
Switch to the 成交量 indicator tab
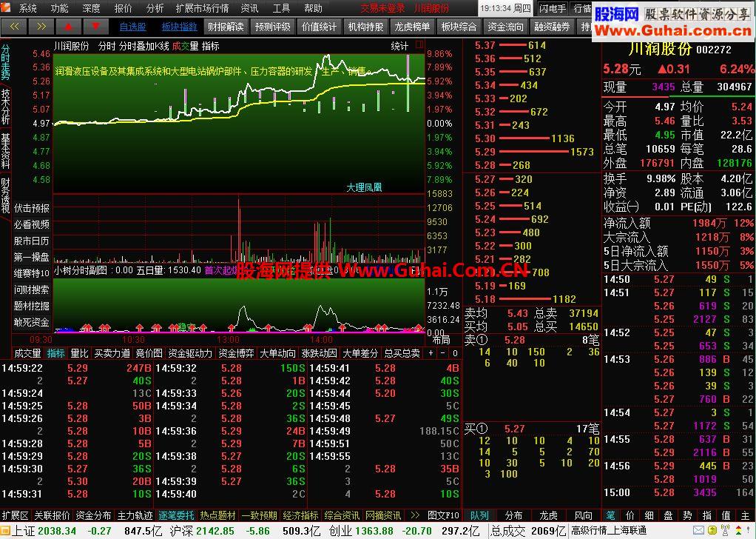27,354
